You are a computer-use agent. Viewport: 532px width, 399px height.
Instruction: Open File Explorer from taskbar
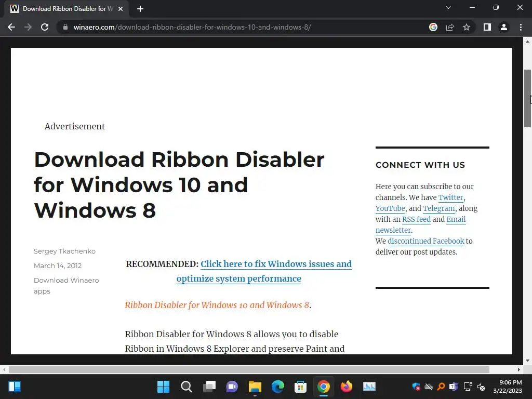coord(255,387)
